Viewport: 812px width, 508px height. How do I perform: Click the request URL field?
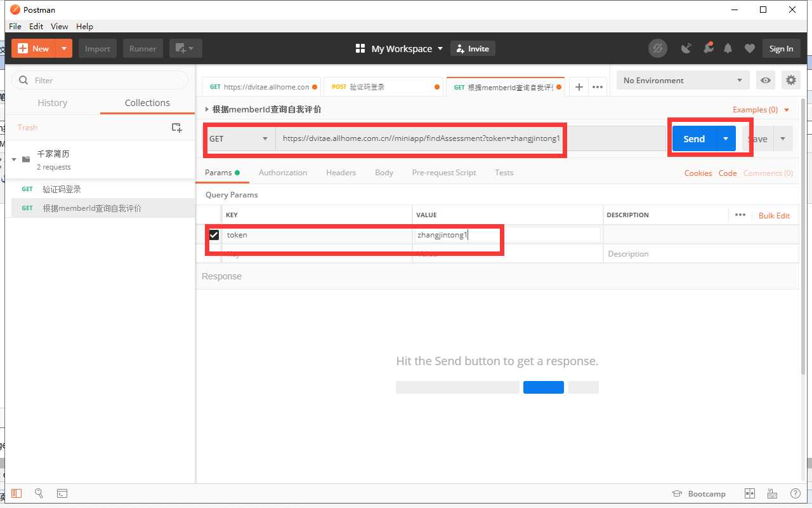point(470,138)
